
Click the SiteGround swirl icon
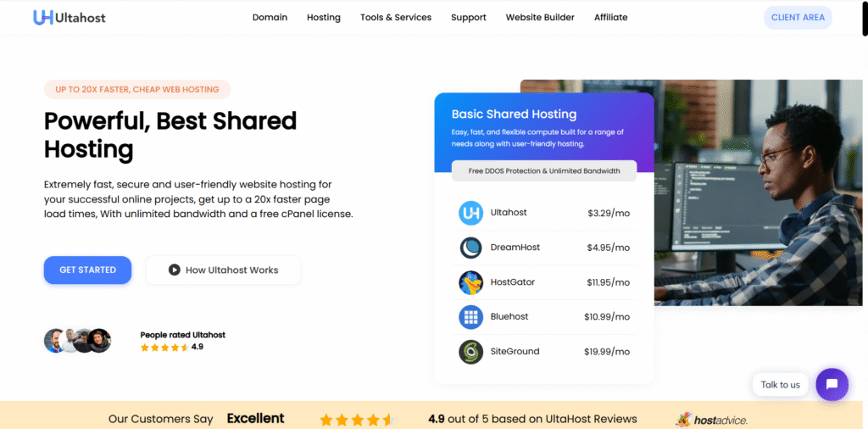(x=471, y=352)
